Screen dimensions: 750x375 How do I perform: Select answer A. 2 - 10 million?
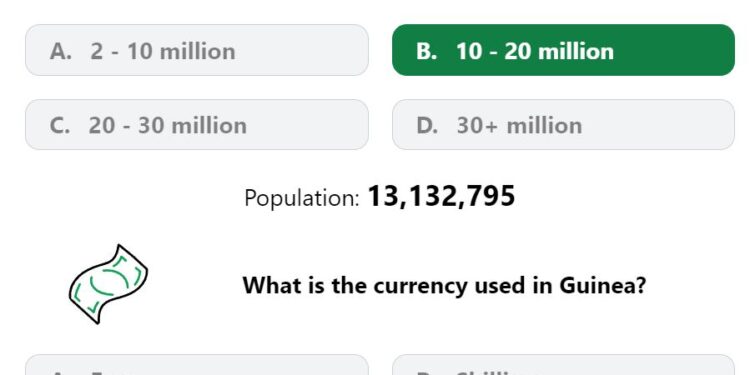pyautogui.click(x=197, y=50)
